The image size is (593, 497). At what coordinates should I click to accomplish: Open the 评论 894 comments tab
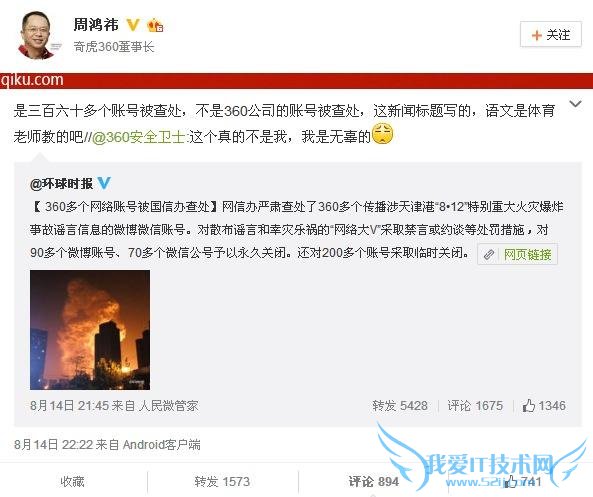[x=373, y=481]
